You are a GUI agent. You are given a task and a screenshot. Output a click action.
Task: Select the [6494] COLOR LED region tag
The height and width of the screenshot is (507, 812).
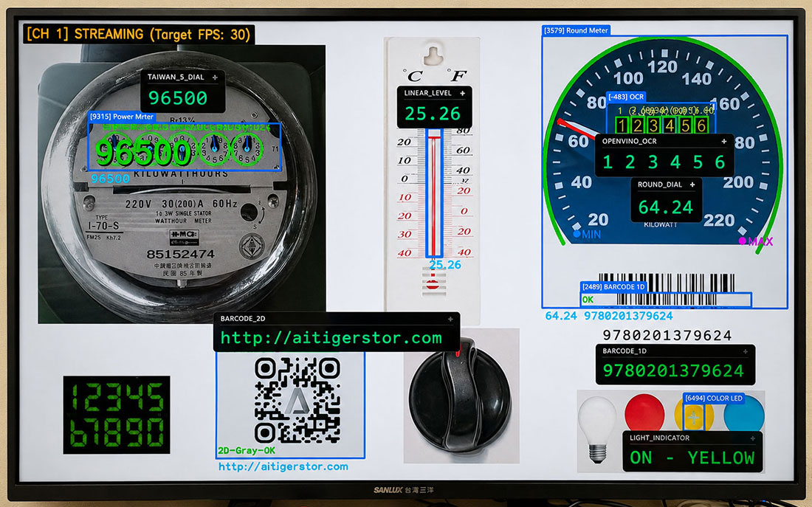click(714, 399)
